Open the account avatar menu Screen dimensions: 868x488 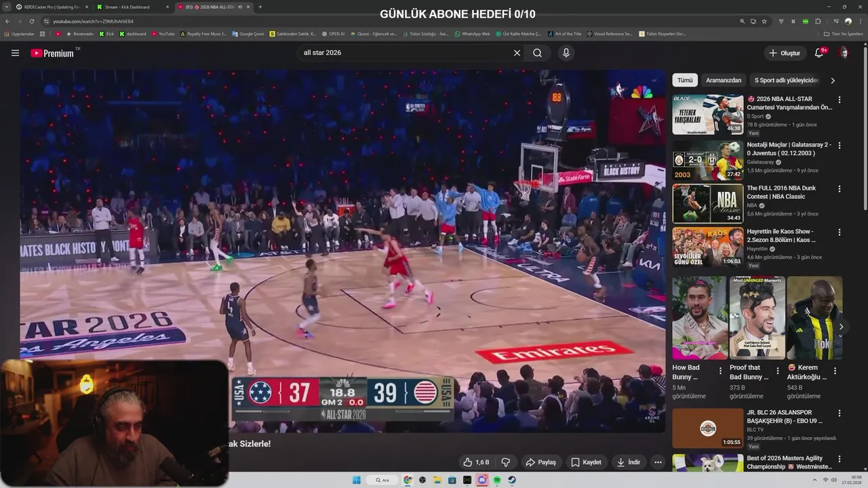pyautogui.click(x=843, y=53)
